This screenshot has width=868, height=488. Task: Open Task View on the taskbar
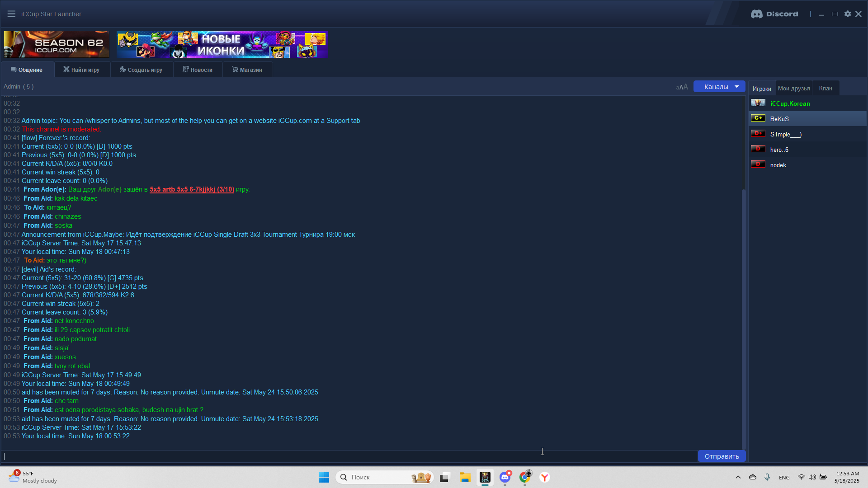point(445,477)
